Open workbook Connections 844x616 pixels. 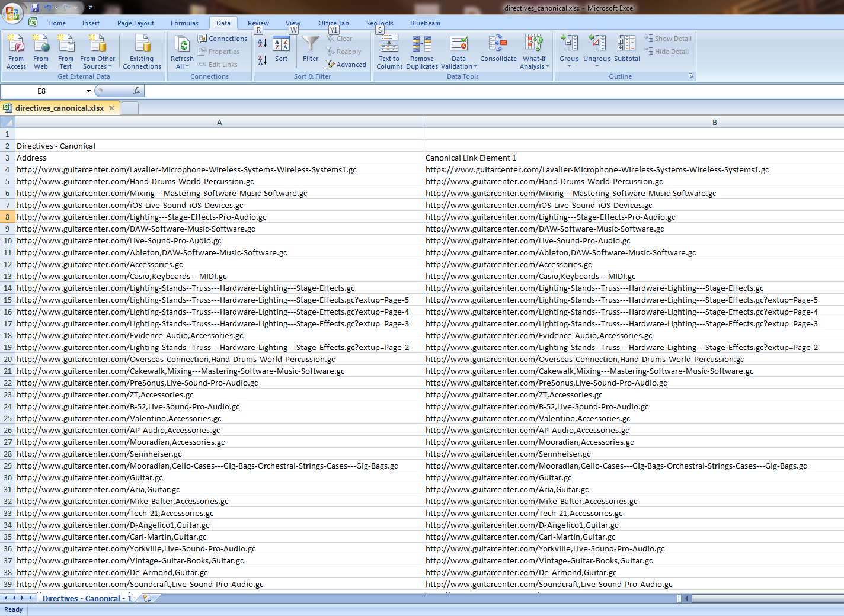coord(222,38)
